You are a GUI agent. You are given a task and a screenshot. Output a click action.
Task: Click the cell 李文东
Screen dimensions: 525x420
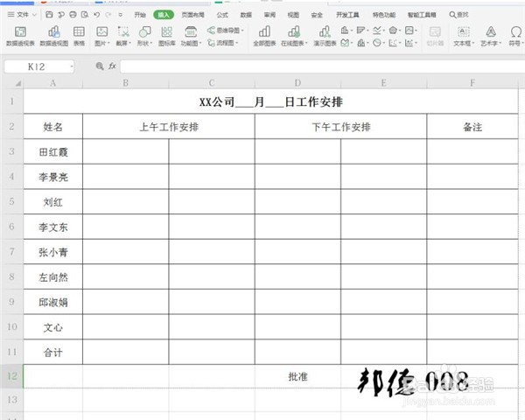click(x=52, y=227)
